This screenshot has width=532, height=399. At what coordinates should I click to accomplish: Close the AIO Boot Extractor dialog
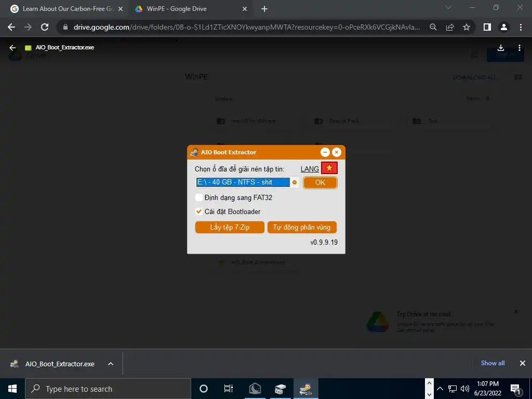click(x=336, y=152)
